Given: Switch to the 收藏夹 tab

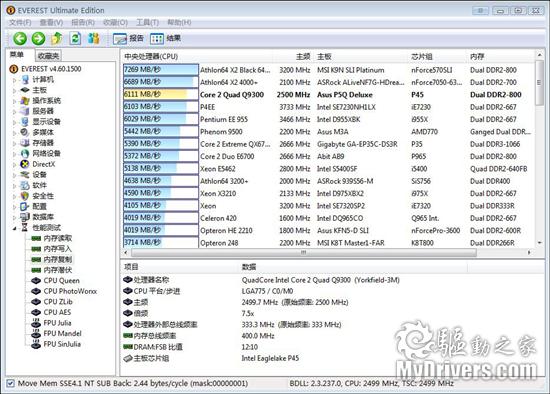Looking at the screenshot, I should [x=48, y=55].
